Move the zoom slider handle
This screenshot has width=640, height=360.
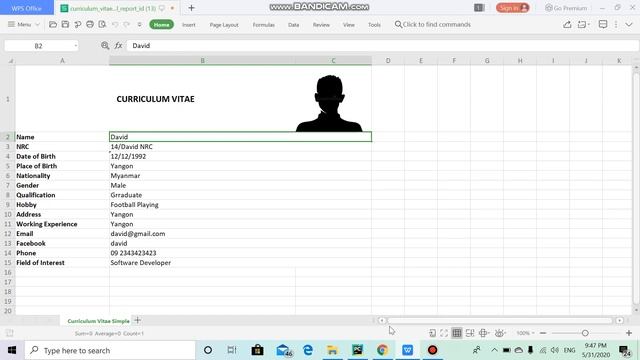(x=585, y=333)
